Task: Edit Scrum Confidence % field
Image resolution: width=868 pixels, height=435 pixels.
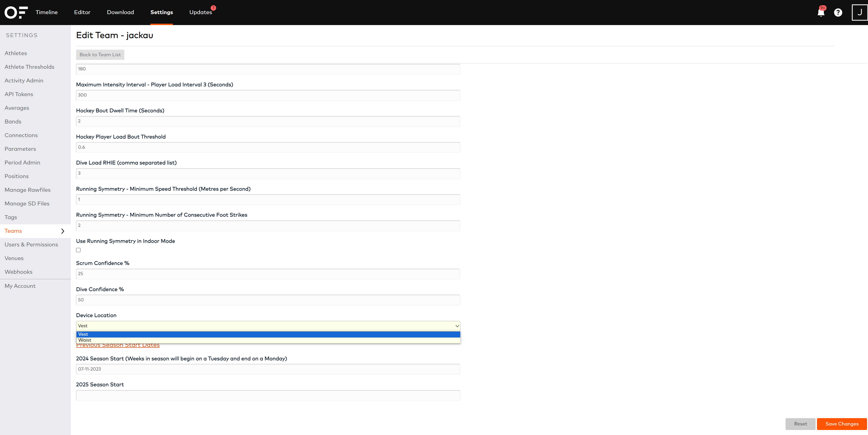Action: [x=268, y=274]
